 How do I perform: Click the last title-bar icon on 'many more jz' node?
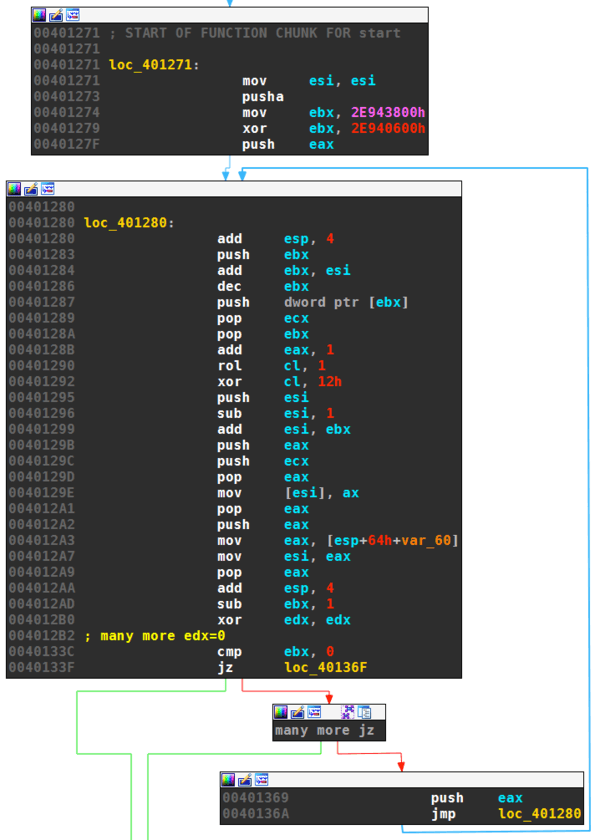(365, 712)
